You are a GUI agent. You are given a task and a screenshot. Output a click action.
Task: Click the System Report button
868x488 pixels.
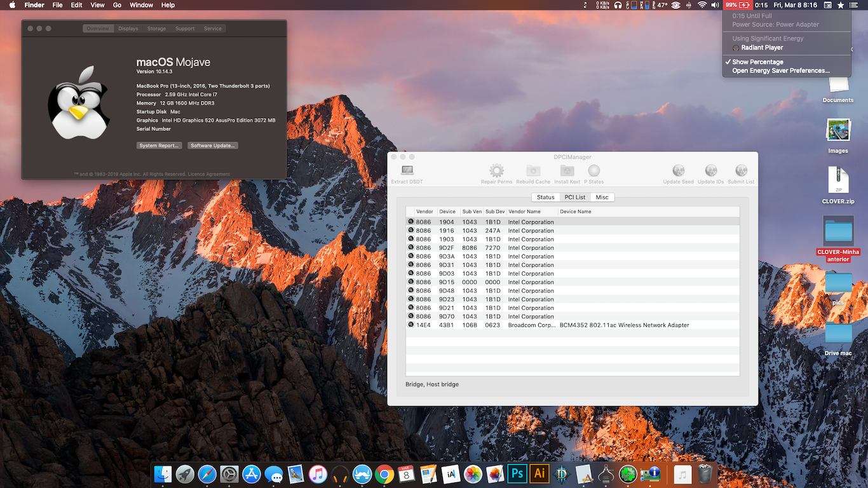159,146
